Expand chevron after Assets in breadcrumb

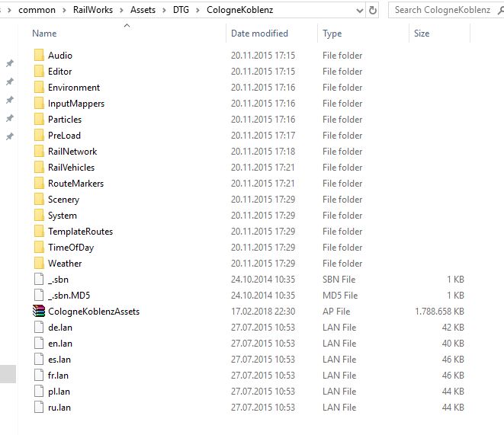164,10
